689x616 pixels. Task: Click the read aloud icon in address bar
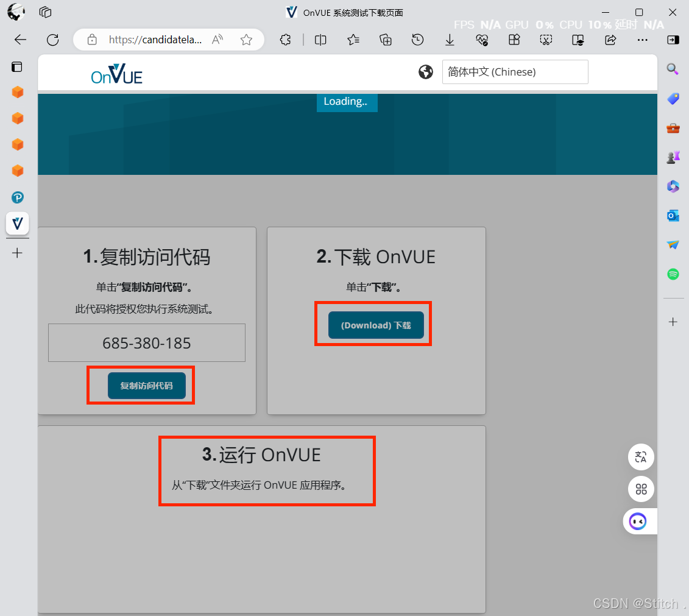pos(217,40)
